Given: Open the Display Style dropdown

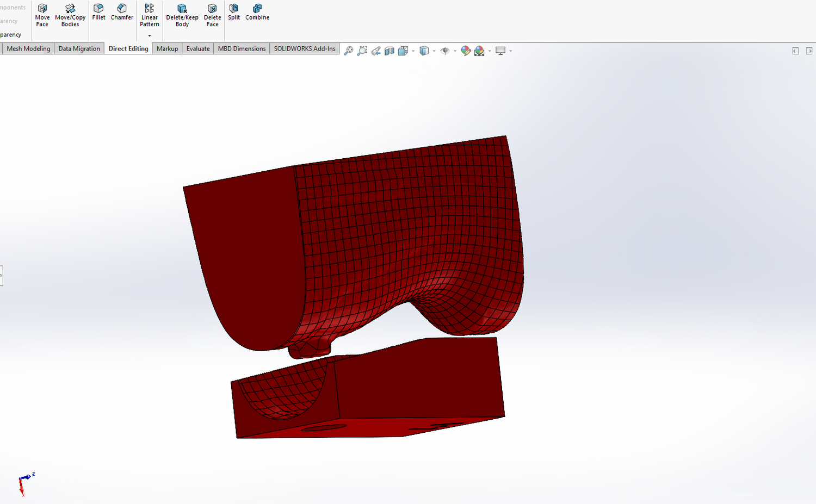Looking at the screenshot, I should coord(434,51).
